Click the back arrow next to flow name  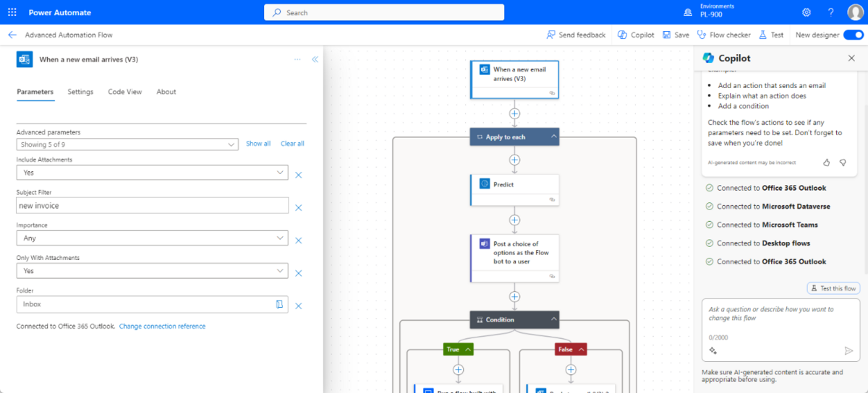click(12, 35)
